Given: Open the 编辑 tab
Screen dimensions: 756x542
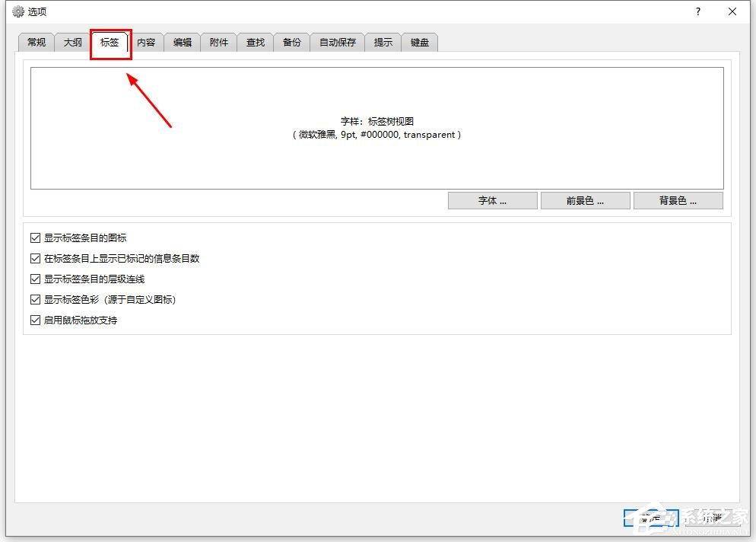Looking at the screenshot, I should tap(183, 43).
